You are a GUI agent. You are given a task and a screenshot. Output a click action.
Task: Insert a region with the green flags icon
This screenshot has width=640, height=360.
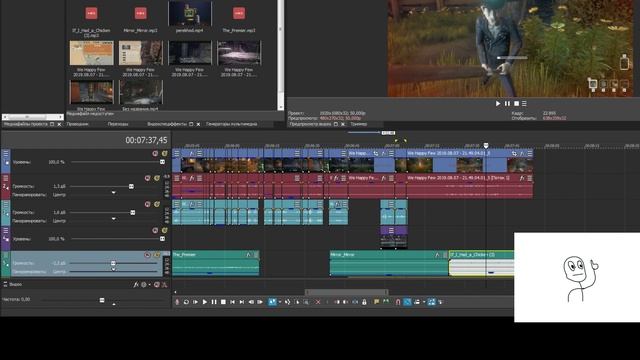[x=386, y=302]
